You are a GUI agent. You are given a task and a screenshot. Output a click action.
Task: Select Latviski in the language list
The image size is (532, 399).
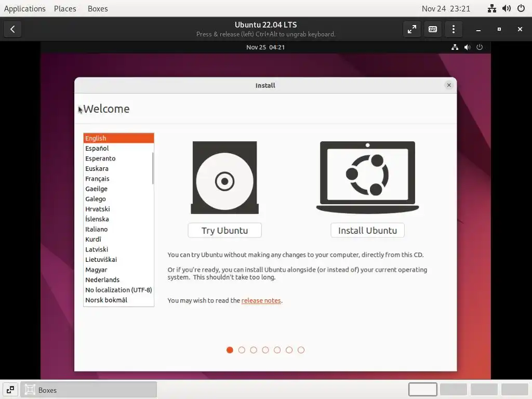pos(118,249)
